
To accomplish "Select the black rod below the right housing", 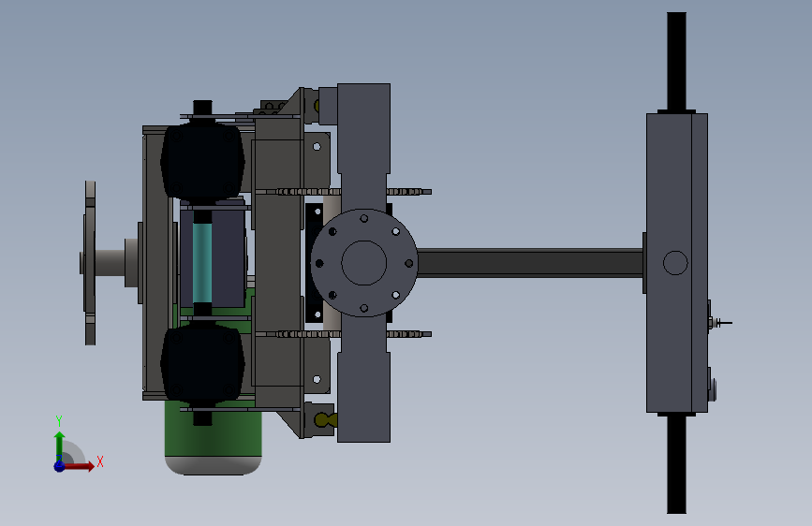I will tap(676, 464).
